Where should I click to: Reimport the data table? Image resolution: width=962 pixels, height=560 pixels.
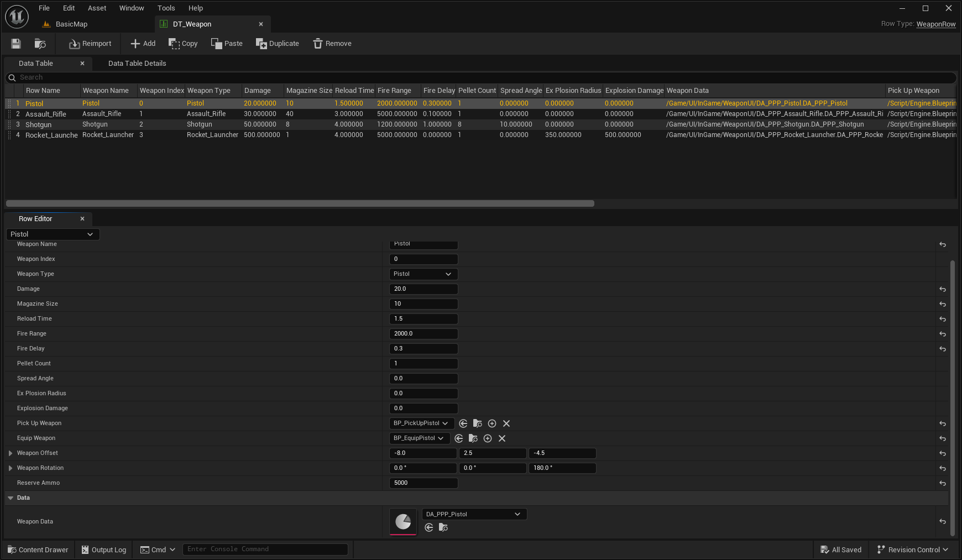[x=90, y=44]
